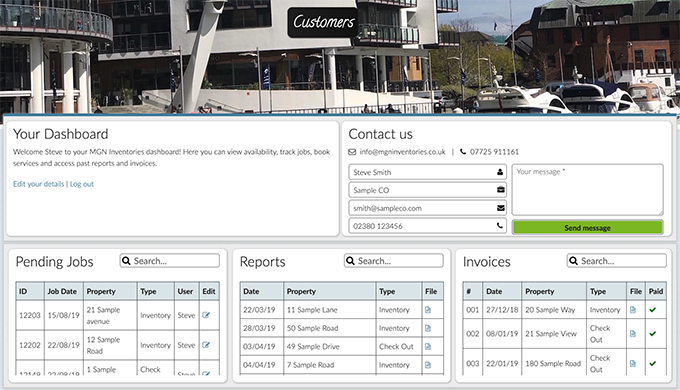Screen dimensions: 680x390
Task: Open edit icon for job 12203
Action: 206,315
